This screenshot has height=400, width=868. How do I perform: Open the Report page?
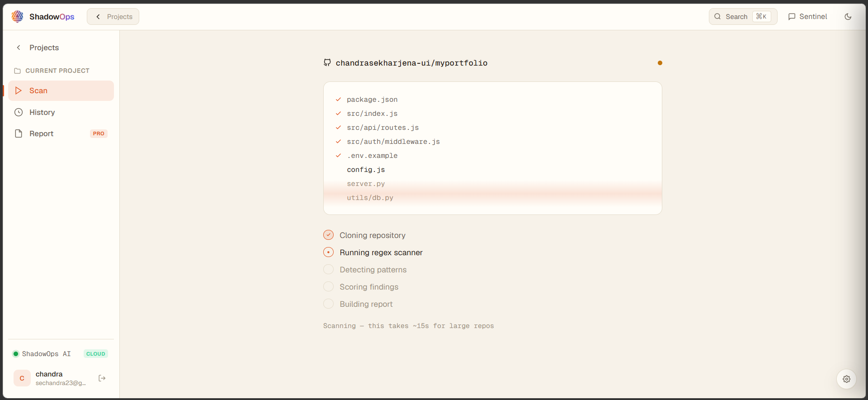tap(61, 133)
